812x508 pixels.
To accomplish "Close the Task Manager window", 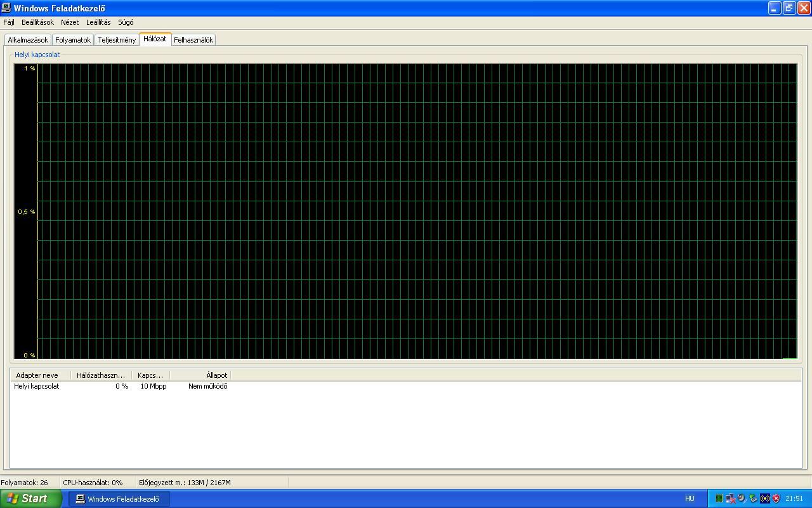I will (804, 8).
